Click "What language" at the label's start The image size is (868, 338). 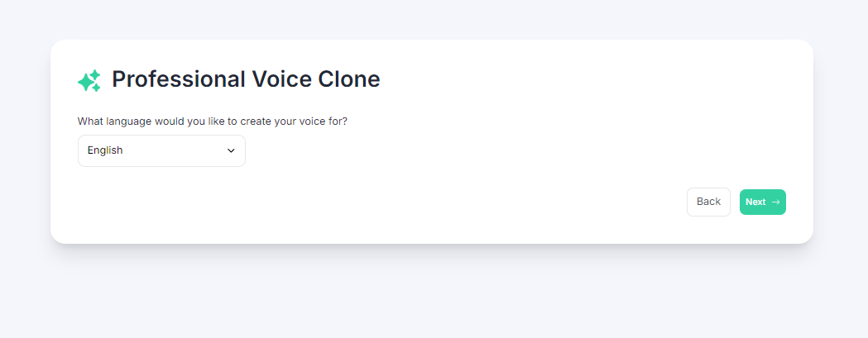[106, 121]
